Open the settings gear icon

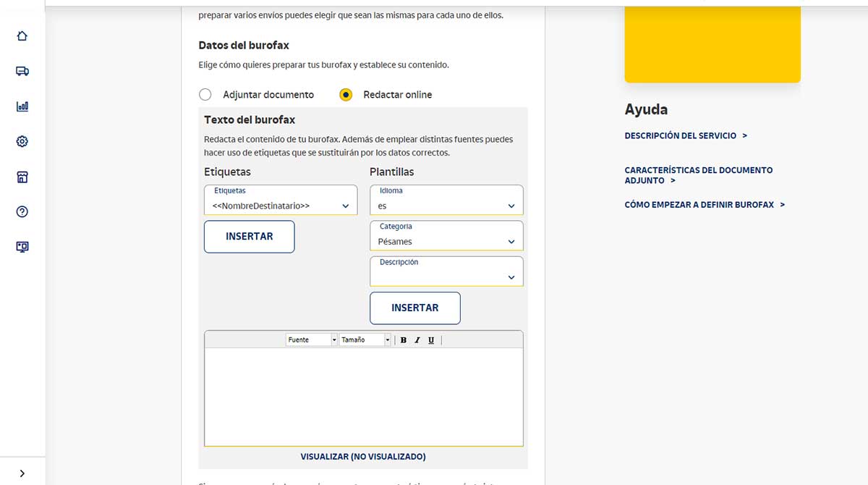click(x=22, y=142)
